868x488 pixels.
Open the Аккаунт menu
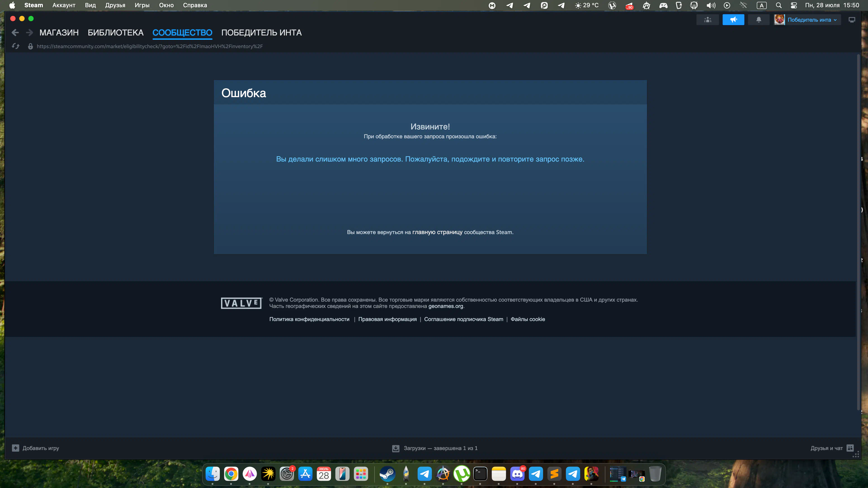tap(64, 5)
